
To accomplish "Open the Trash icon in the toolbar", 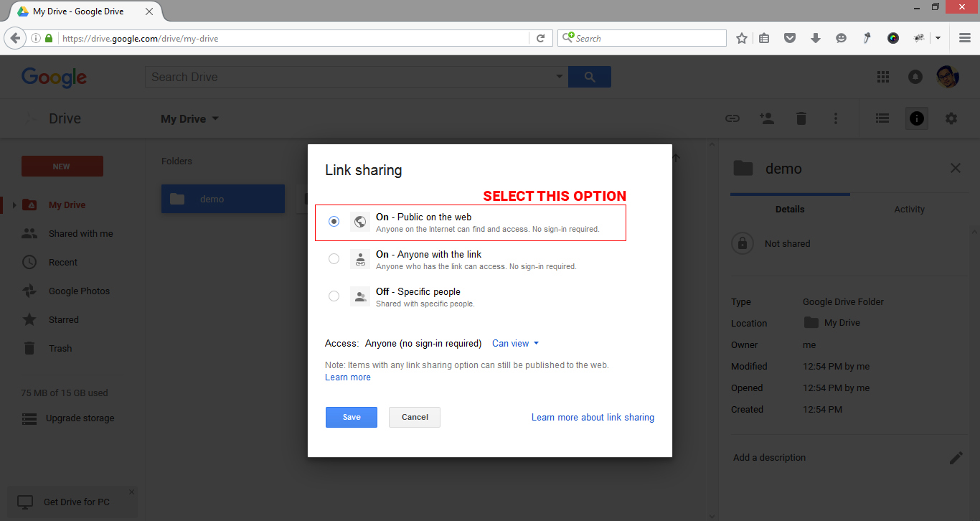I will click(801, 118).
